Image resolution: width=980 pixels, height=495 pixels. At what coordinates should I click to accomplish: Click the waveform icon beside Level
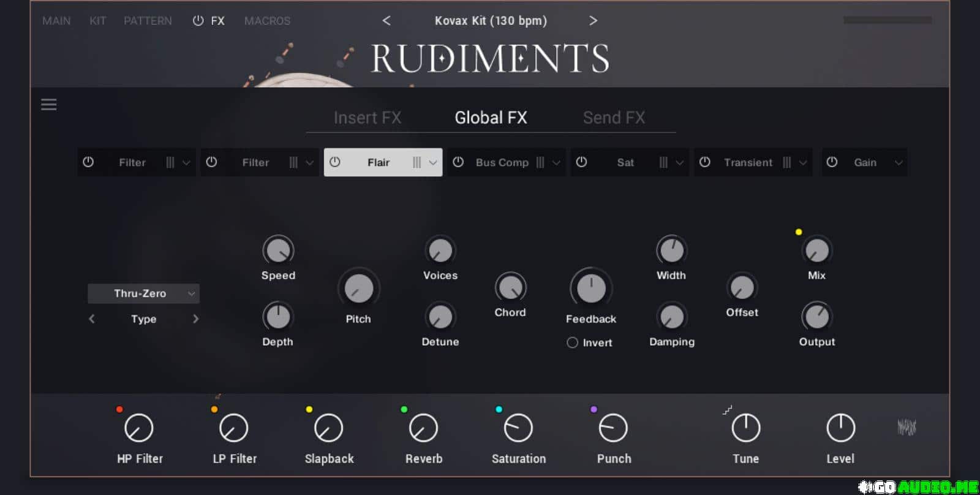(x=907, y=427)
